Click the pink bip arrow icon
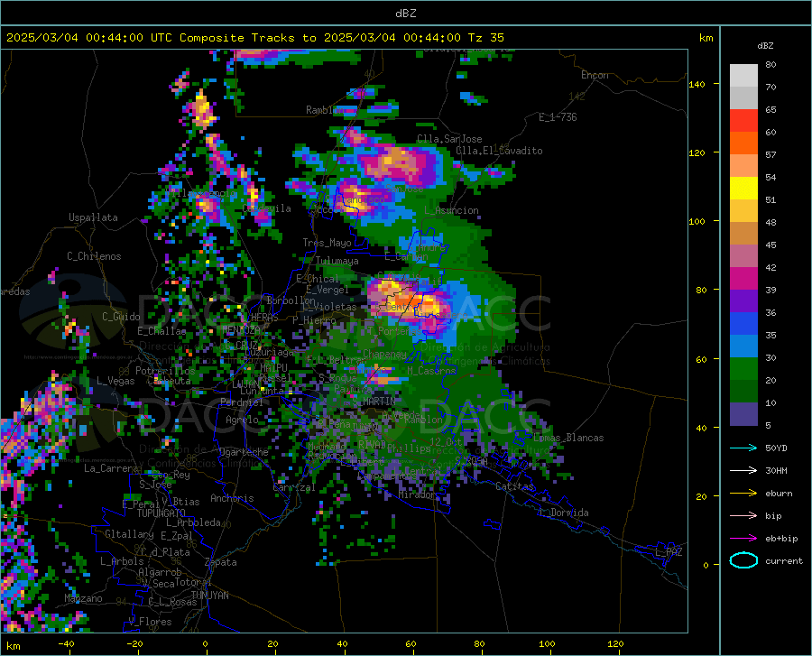 [743, 516]
